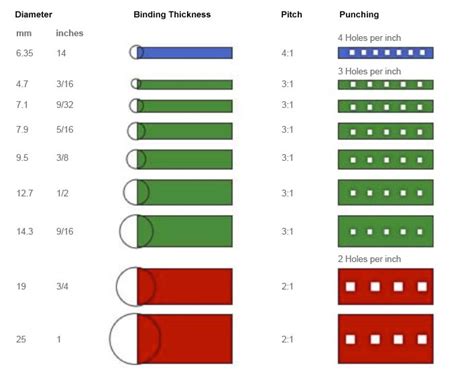Select the 7.9 mm binding thickness bar
474x374 pixels.
click(184, 131)
